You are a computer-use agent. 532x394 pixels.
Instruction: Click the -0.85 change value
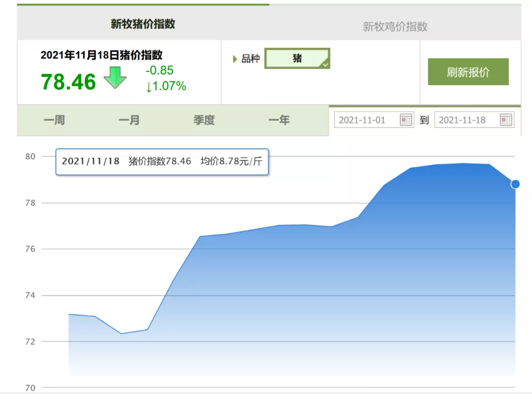pos(160,70)
